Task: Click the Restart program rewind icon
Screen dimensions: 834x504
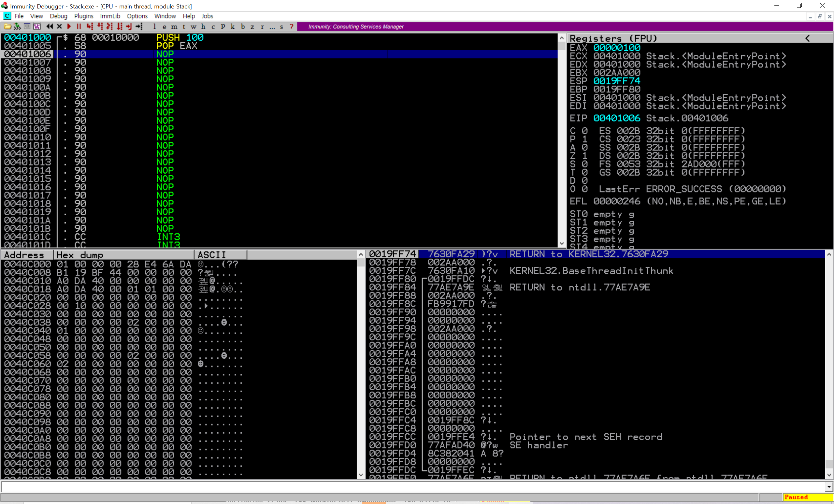Action: [x=50, y=26]
